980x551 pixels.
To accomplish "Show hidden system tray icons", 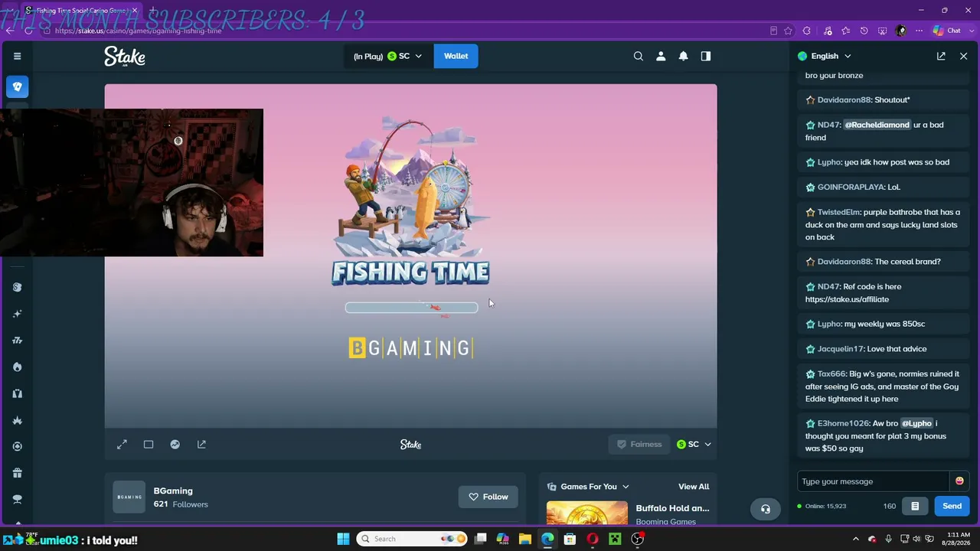I will tap(856, 539).
